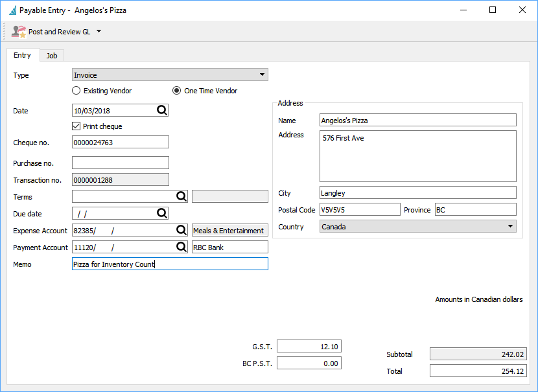Image resolution: width=538 pixels, height=392 pixels.
Task: Select Existing Vendor radio button
Action: (76, 91)
